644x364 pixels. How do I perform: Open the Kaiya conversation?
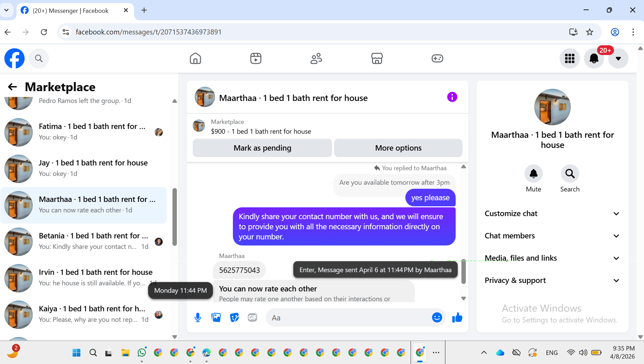click(x=84, y=314)
